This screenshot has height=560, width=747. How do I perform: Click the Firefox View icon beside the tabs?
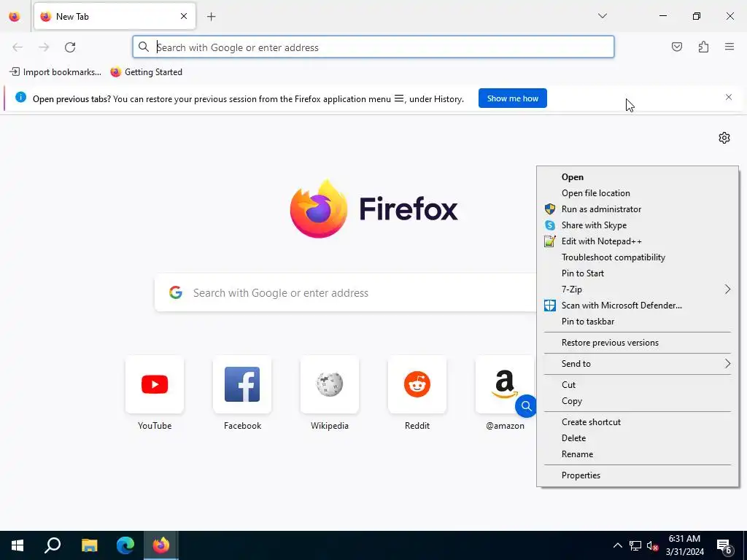pos(15,17)
